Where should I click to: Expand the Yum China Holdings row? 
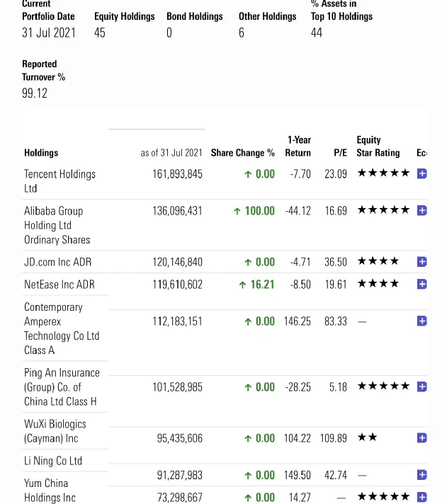coord(421,497)
